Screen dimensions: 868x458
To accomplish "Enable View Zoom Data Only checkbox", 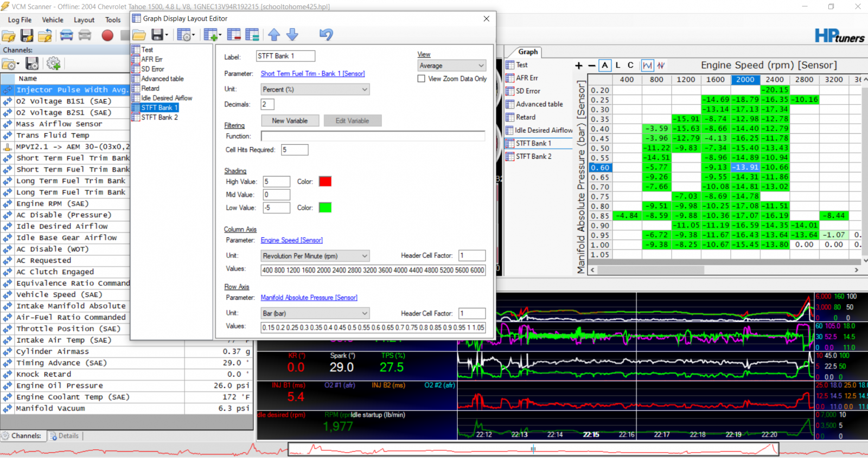I will [421, 79].
